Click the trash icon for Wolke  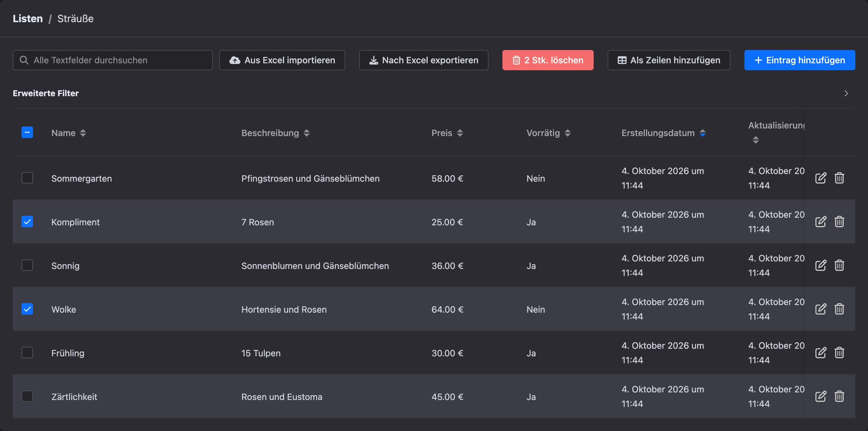tap(839, 309)
